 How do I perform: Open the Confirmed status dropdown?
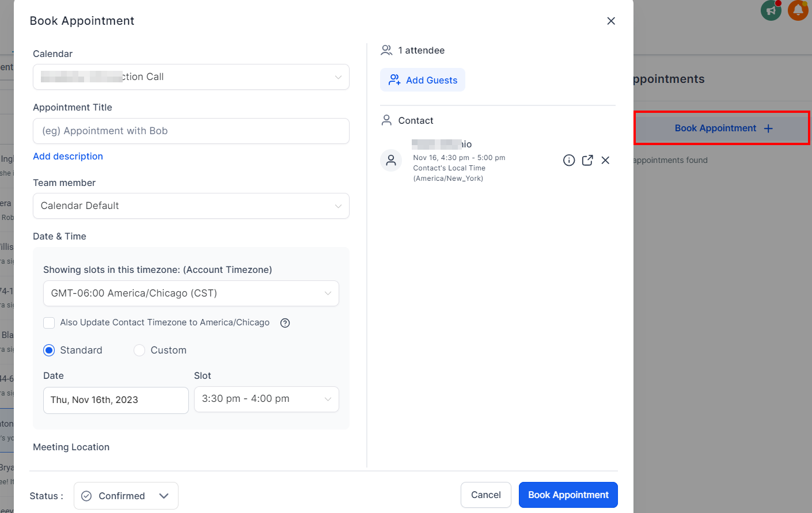tap(126, 496)
